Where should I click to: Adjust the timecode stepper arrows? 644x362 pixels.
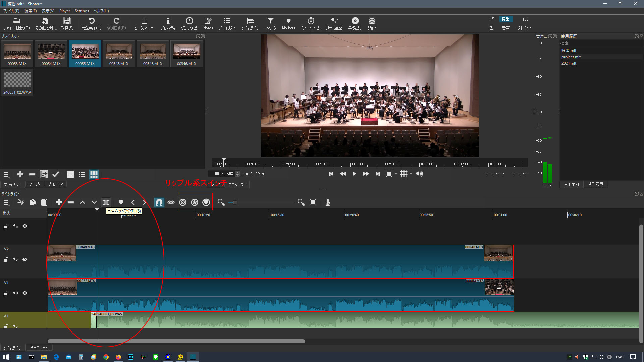pos(237,174)
